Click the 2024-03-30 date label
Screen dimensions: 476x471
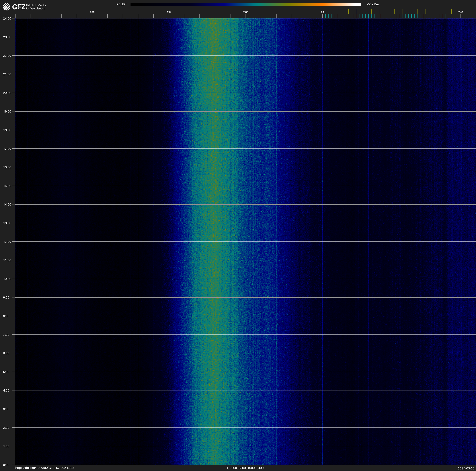(x=466, y=468)
